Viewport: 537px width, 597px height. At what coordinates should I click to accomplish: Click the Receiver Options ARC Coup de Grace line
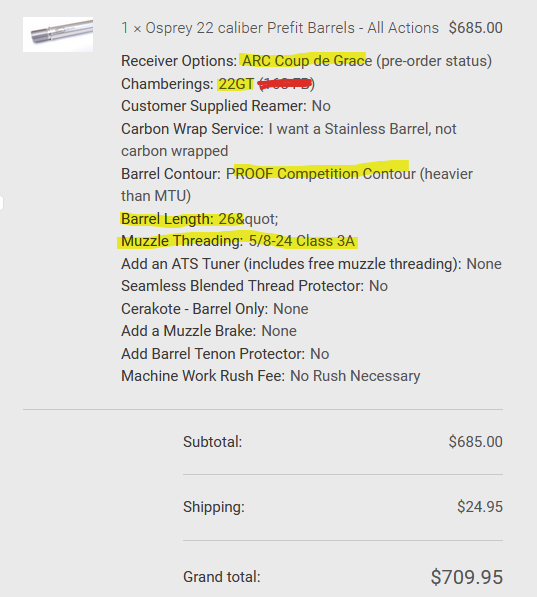point(306,61)
